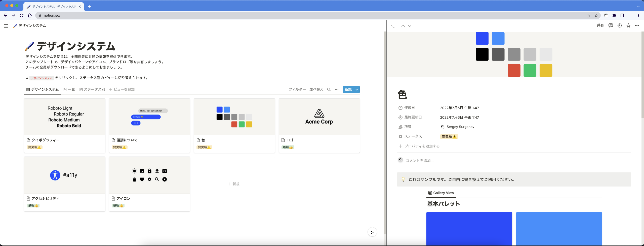The width and height of the screenshot is (644, 246).
Task: Open the 新規 button dropdown
Action: click(356, 89)
